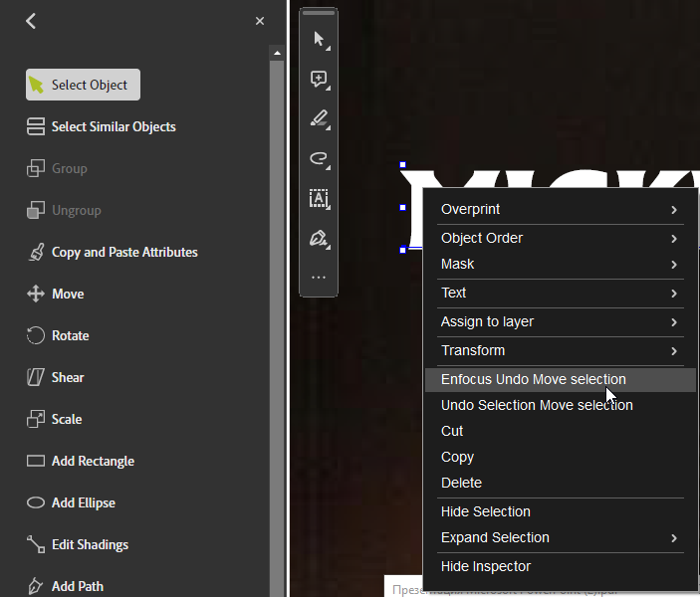Expand the Transform submenu arrow
This screenshot has width=700, height=597.
(674, 351)
